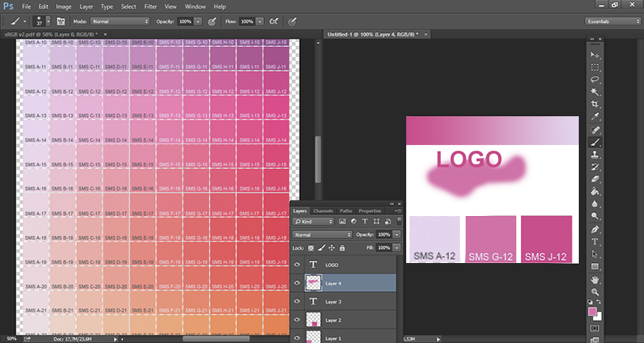Click the Layer 4 thumbnail

(314, 283)
